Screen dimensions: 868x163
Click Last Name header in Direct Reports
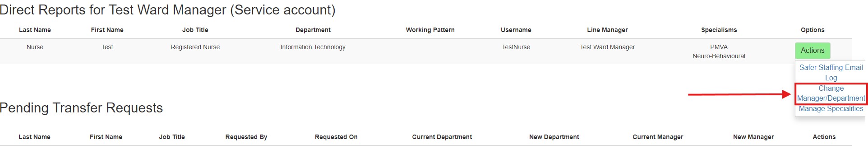[x=35, y=30]
